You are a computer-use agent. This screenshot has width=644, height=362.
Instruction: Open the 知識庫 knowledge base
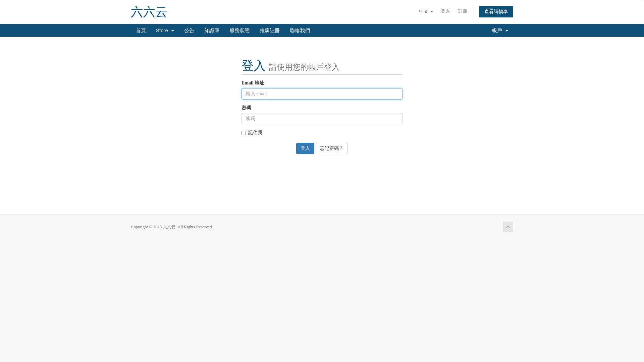tap(212, 31)
